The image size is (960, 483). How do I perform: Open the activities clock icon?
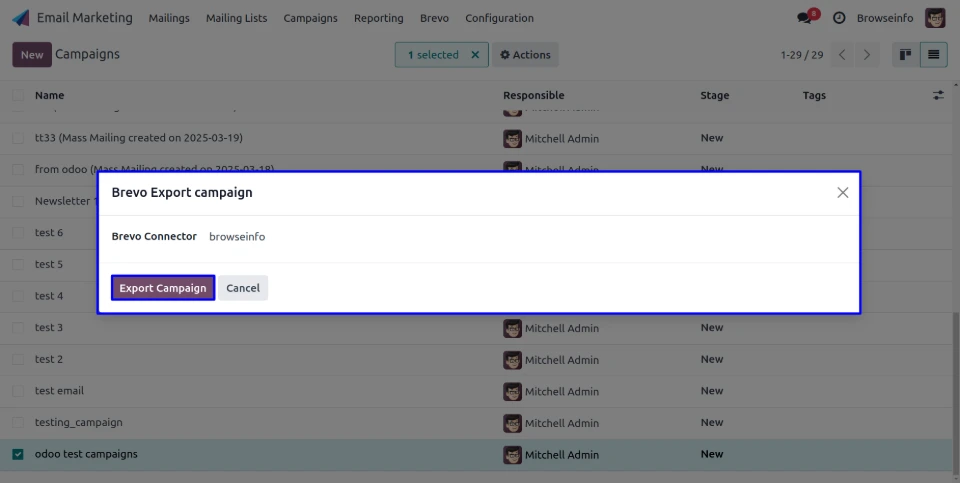[839, 18]
